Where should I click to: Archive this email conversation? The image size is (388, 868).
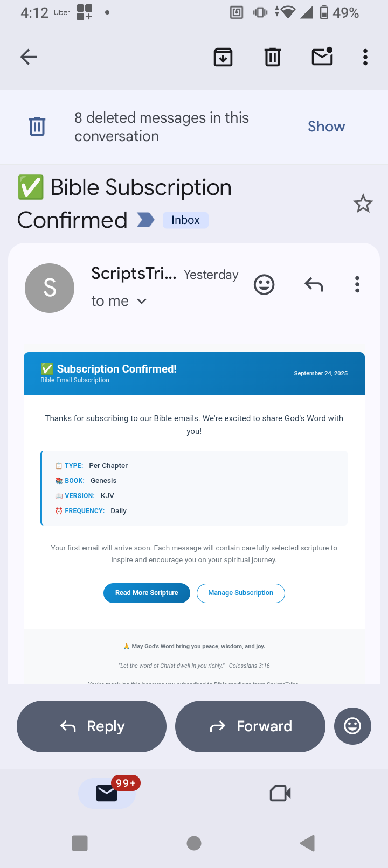[x=223, y=57]
